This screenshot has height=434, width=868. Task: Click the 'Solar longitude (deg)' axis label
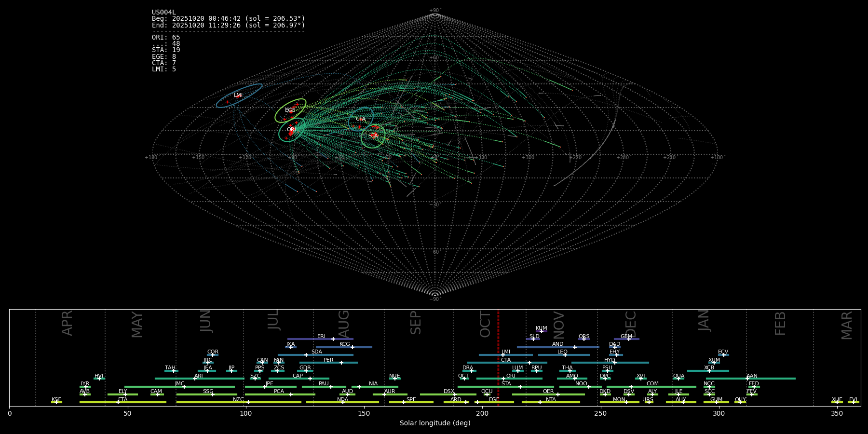(x=435, y=423)
